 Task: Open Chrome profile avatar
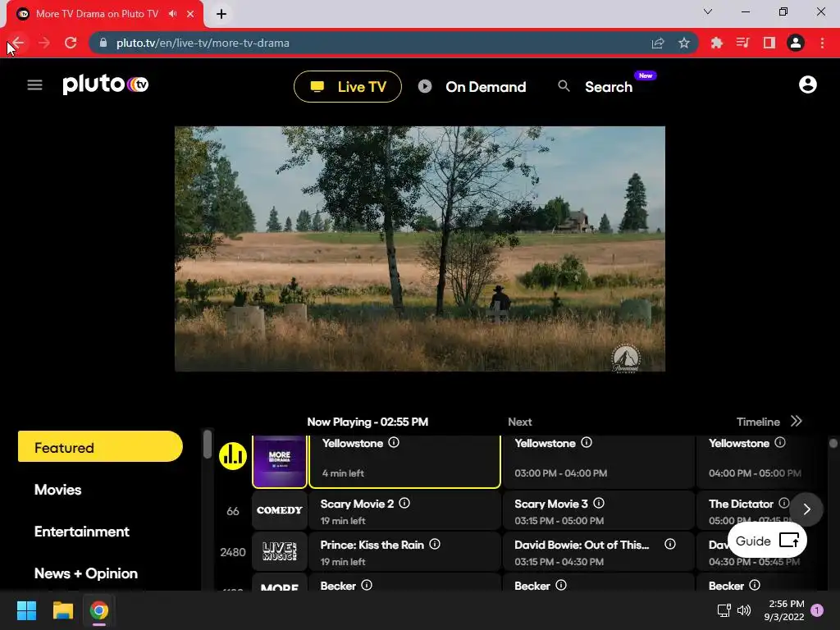796,43
